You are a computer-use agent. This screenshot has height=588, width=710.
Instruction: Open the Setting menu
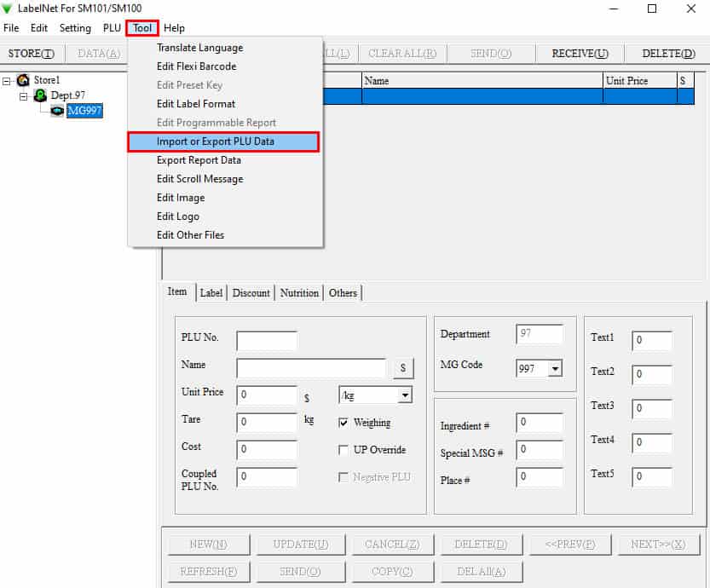tap(75, 28)
